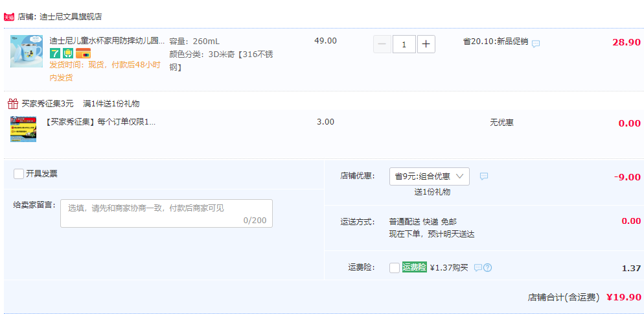Enable the 开具发票 invoice checkbox
The height and width of the screenshot is (314, 644).
(19, 174)
